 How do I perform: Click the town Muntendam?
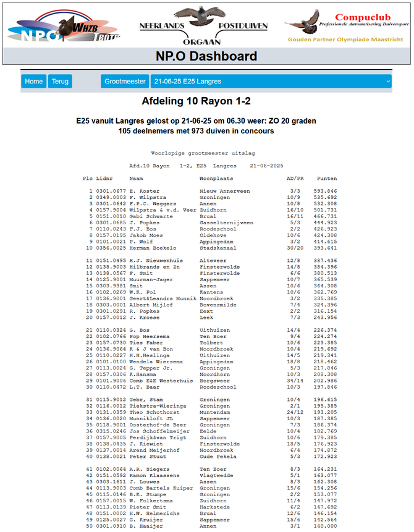(x=214, y=413)
